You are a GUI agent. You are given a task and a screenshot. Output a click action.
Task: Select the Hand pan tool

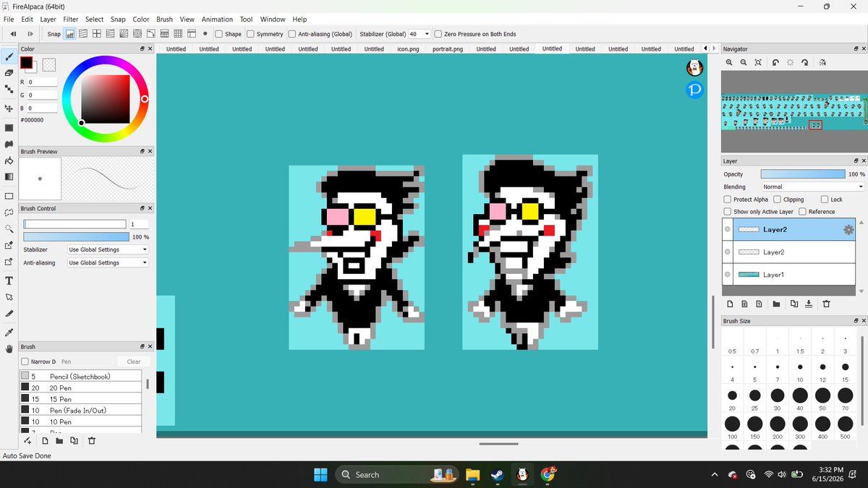click(9, 348)
